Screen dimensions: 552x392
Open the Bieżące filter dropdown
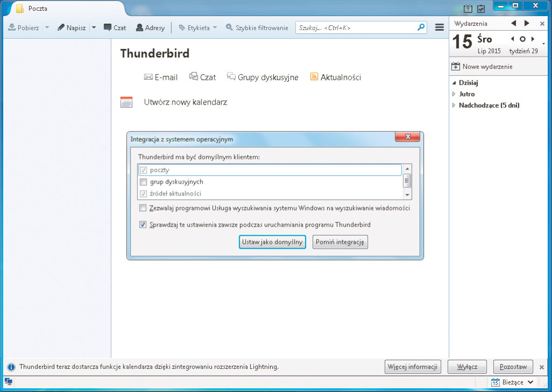click(x=512, y=382)
